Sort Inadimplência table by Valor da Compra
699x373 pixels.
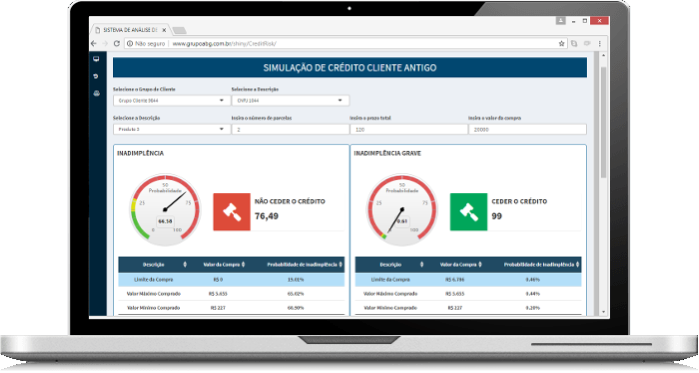point(243,265)
